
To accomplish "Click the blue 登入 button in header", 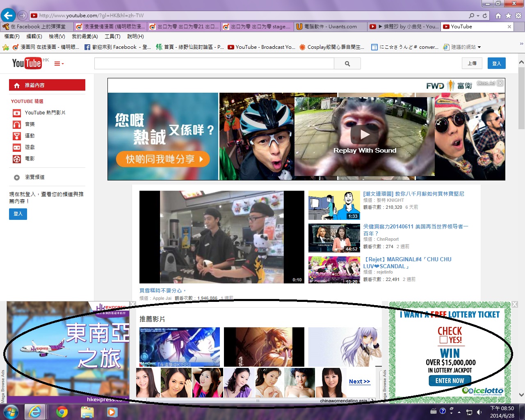I will (x=497, y=63).
